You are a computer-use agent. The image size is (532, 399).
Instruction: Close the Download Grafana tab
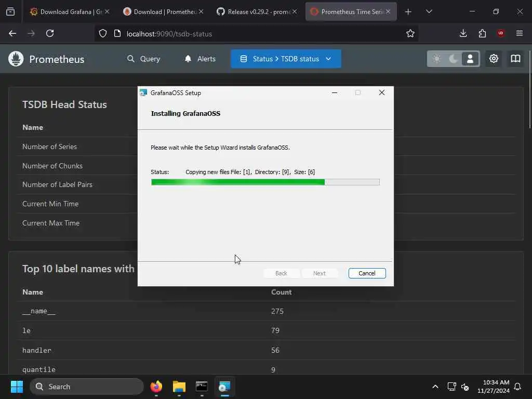point(107,11)
